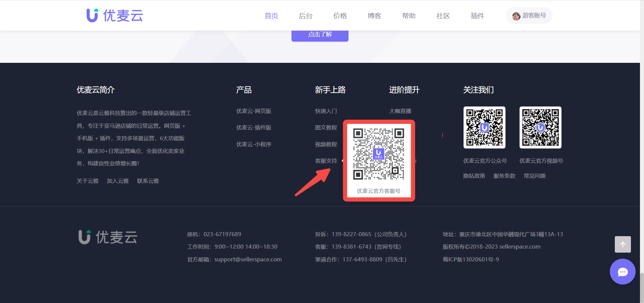This screenshot has width=644, height=303.
Task: Click the 客服支持 link
Action: [326, 161]
